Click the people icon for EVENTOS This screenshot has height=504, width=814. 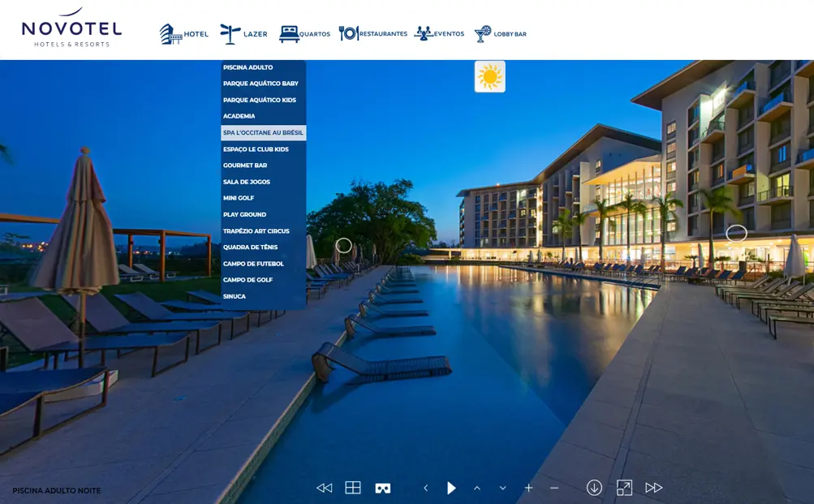[423, 32]
